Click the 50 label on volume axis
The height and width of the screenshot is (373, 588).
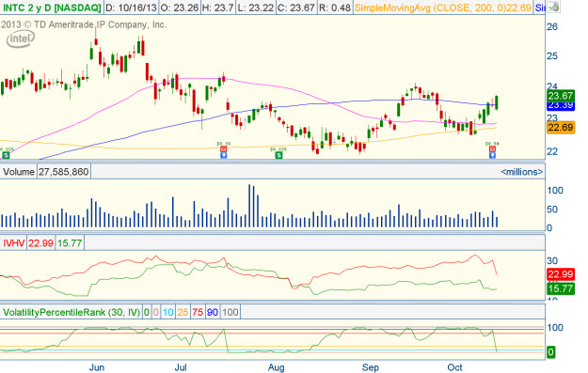552,210
